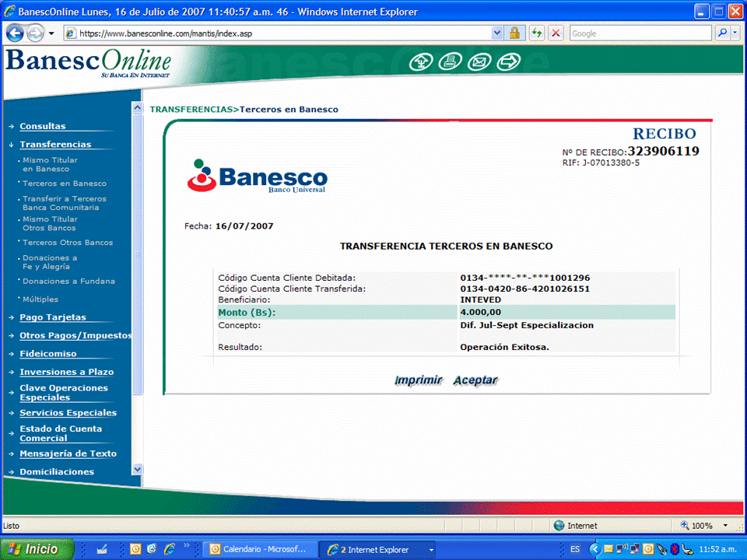Click the printer icon in Banesco header

pos(451,61)
